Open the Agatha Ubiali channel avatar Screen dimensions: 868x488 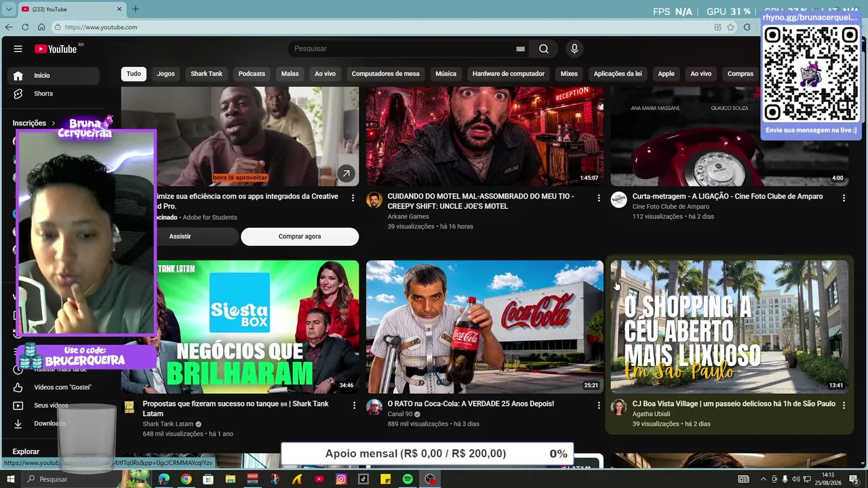point(619,407)
